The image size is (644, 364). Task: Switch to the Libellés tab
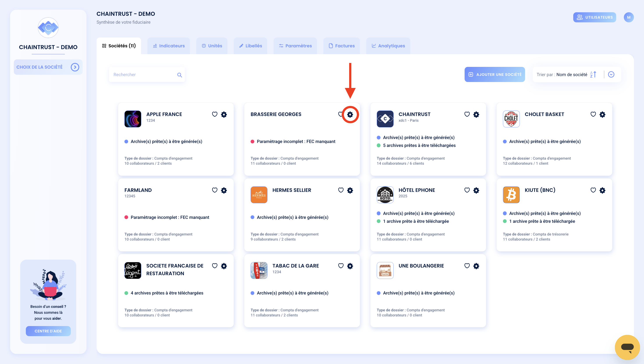pos(251,46)
